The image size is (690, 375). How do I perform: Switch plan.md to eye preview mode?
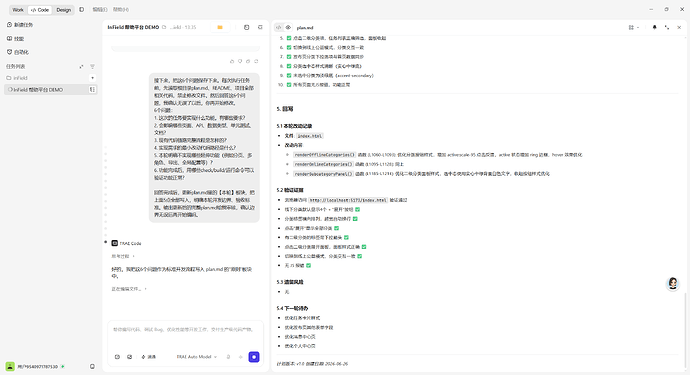[x=288, y=27]
